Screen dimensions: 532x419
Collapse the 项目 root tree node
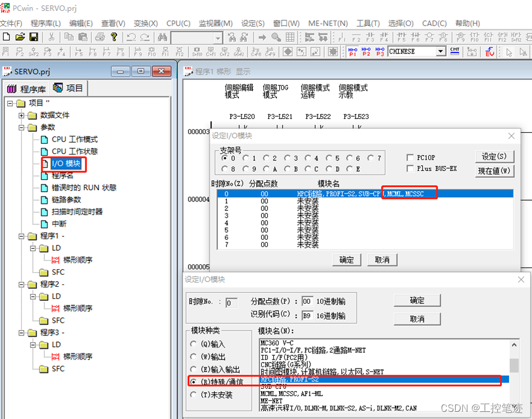click(10, 103)
